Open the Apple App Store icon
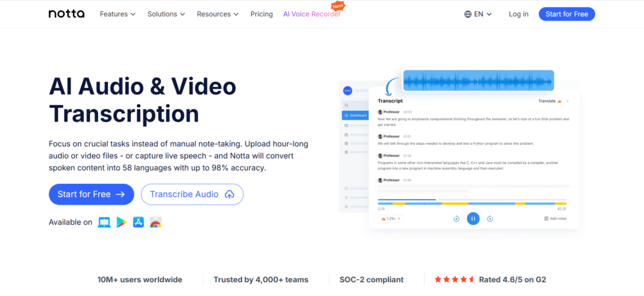The height and width of the screenshot is (296, 644). coord(138,222)
